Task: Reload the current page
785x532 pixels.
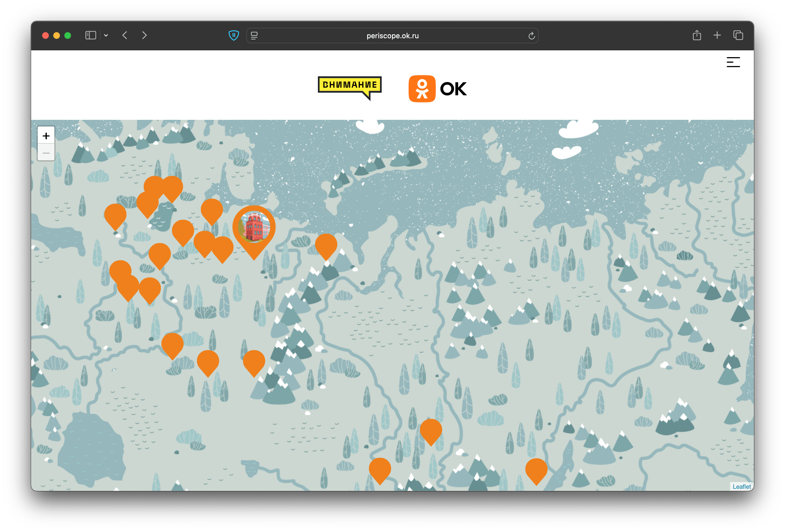Action: point(531,36)
